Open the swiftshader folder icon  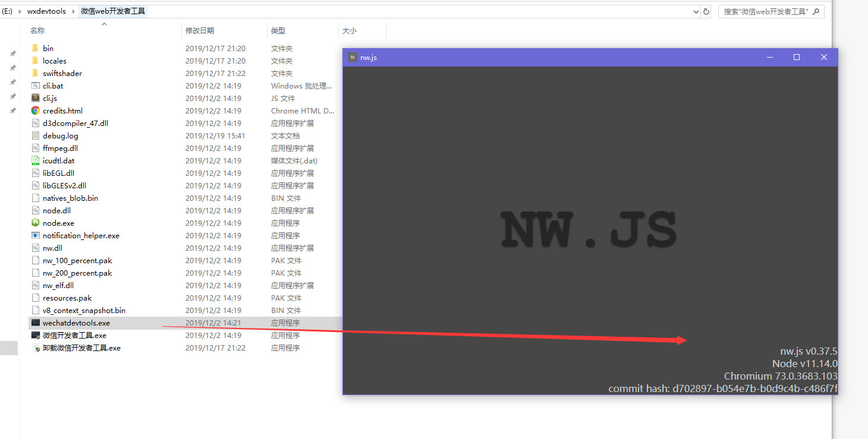pos(35,73)
